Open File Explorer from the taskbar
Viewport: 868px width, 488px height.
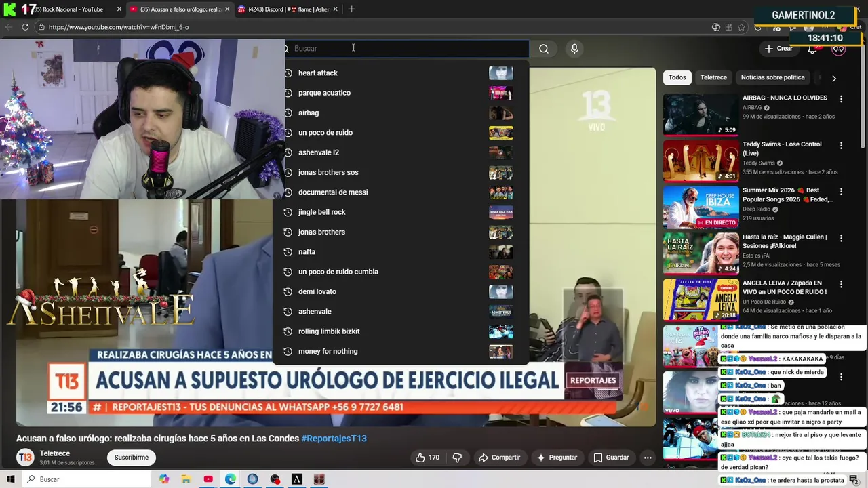(x=186, y=479)
